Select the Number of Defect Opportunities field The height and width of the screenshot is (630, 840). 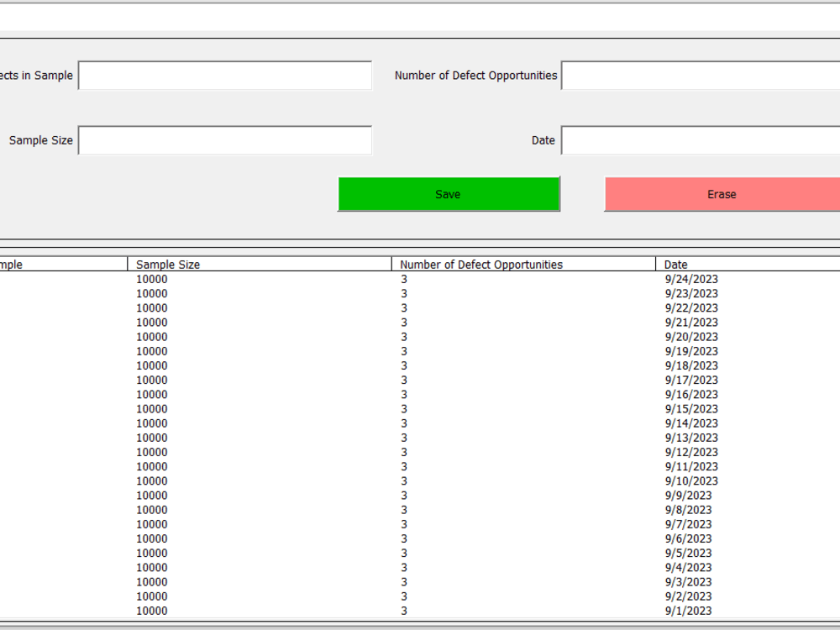click(700, 75)
